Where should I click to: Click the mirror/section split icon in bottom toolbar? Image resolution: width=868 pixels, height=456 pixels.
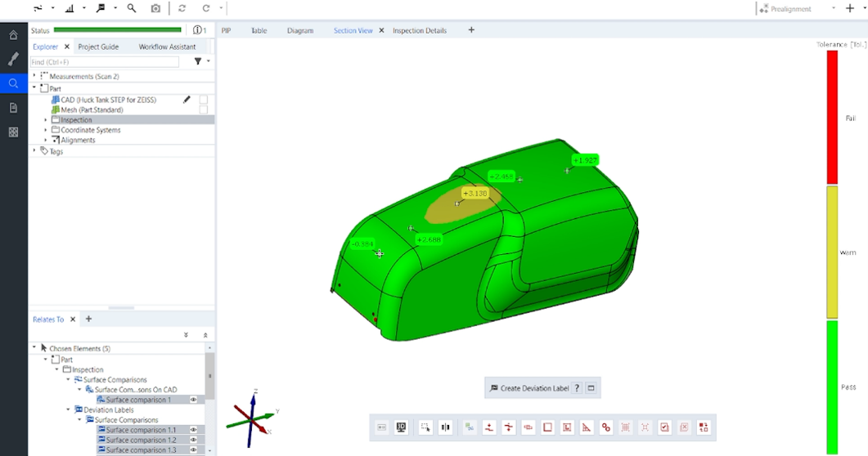pos(445,427)
